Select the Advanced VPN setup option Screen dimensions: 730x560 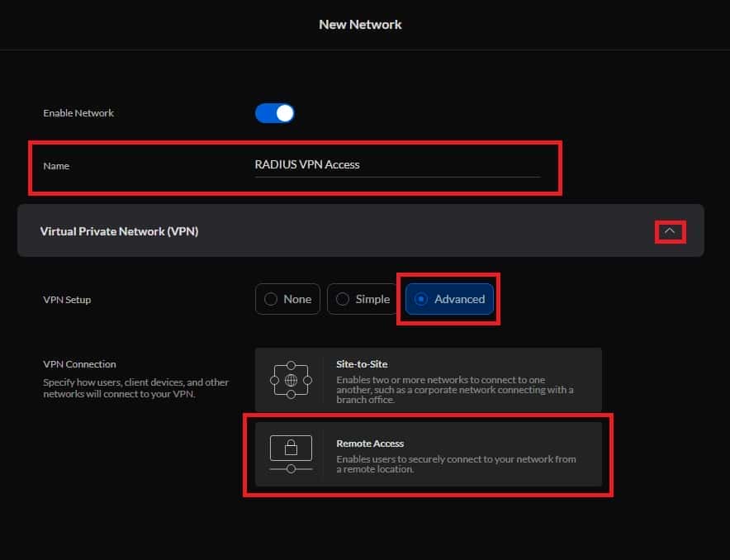(449, 299)
